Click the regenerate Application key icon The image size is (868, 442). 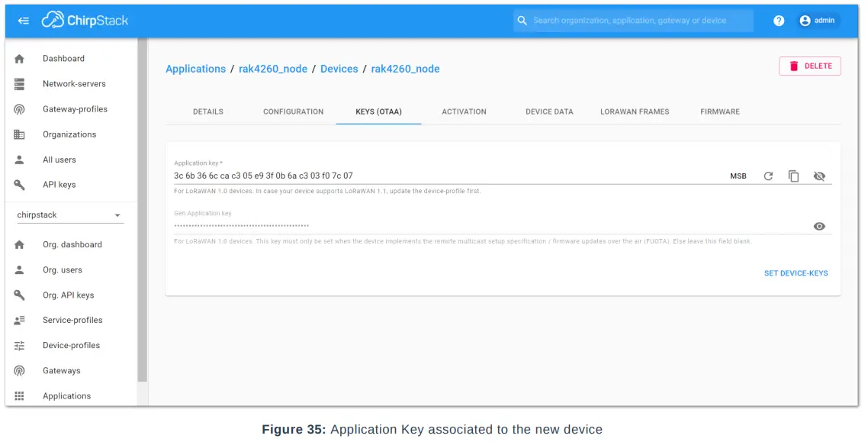click(x=769, y=176)
